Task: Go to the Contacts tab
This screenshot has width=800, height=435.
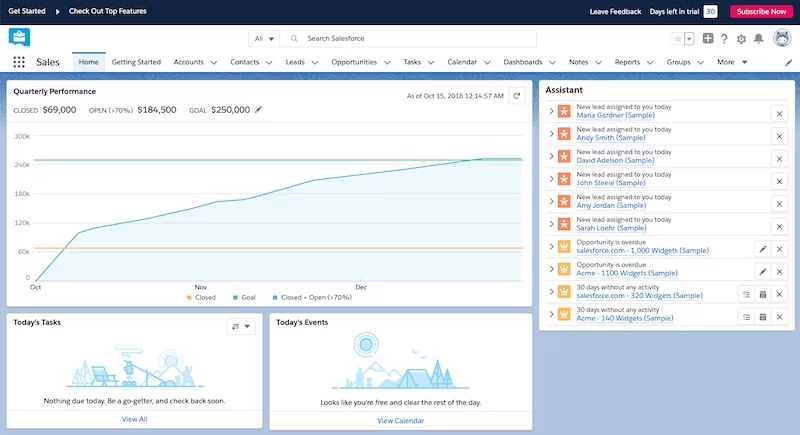Action: tap(244, 62)
